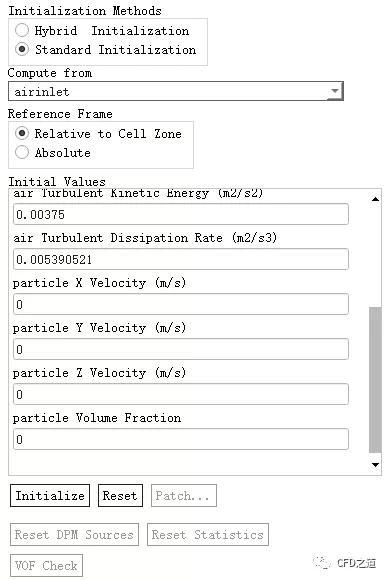Screen dimensions: 387x580
Task: Click the particle Volume Fraction input
Action: (181, 439)
